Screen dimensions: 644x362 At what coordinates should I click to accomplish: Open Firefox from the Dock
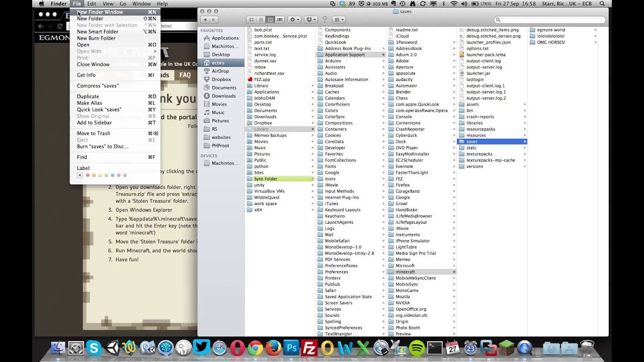[x=273, y=348]
